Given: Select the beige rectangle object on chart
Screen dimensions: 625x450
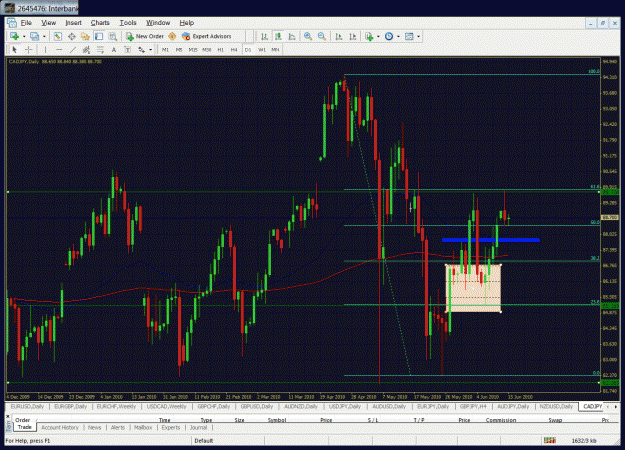Looking at the screenshot, I should (473, 289).
